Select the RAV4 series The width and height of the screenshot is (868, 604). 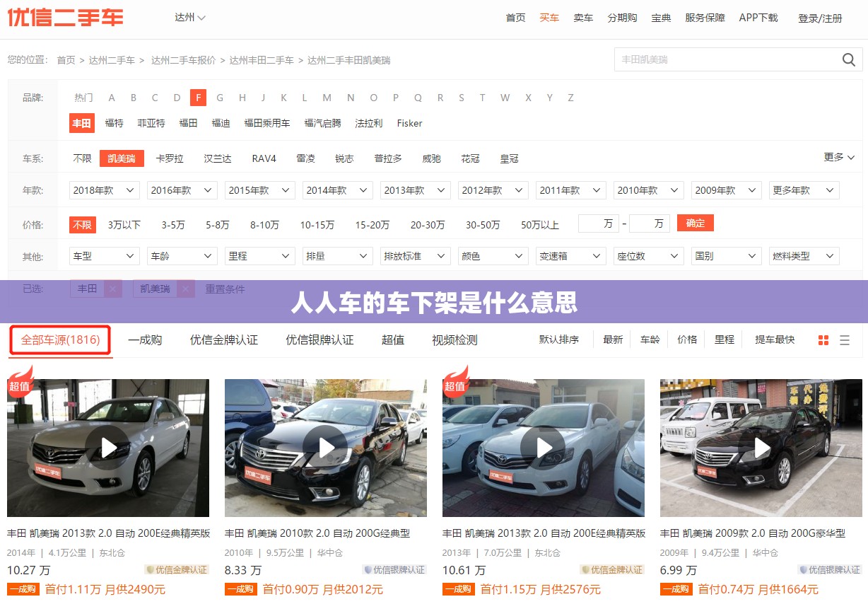click(264, 158)
